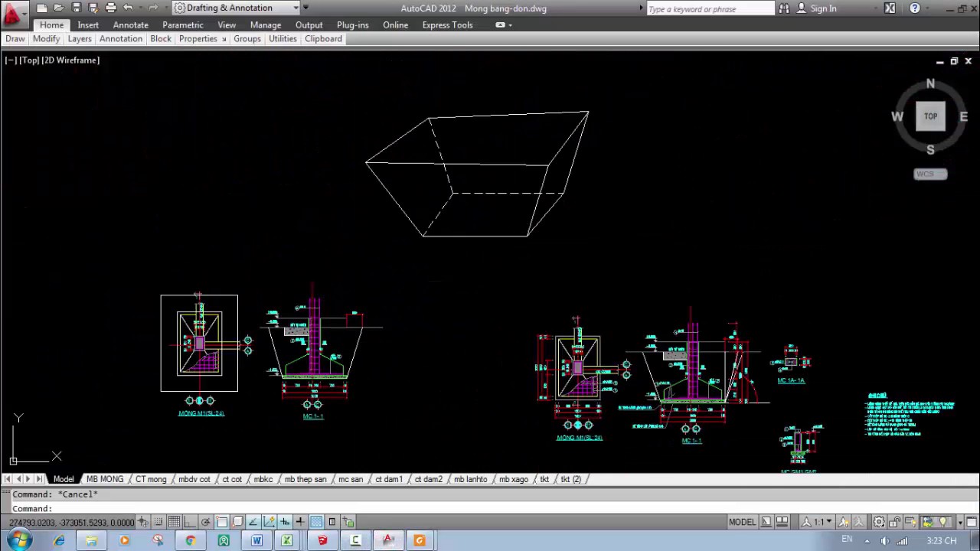Toggle ribbon minimize state button

[x=500, y=24]
